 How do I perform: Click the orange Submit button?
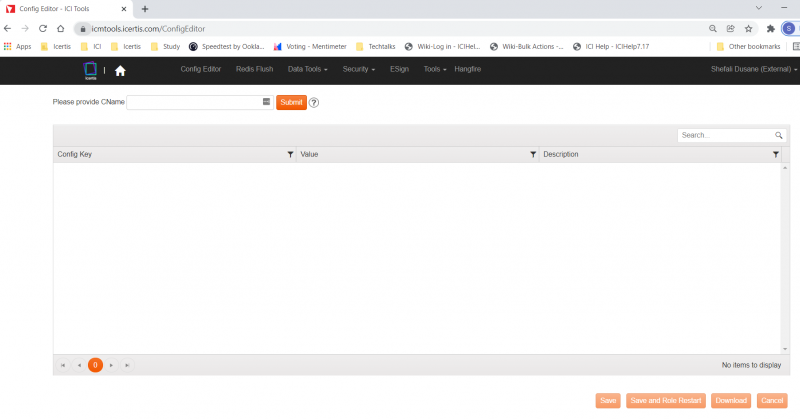291,102
